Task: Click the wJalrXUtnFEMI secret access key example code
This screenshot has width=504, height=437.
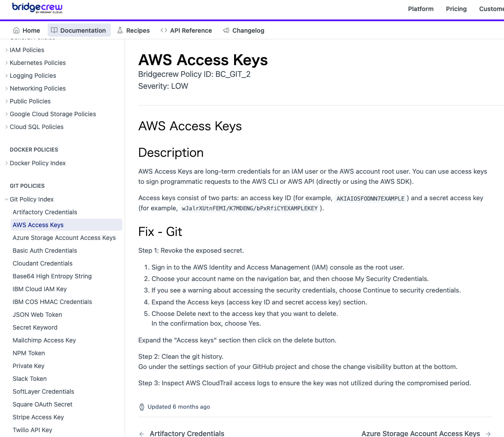Action: click(250, 209)
